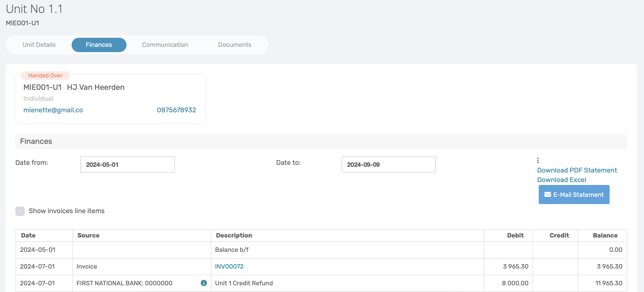Select the Finances tab

coord(99,45)
